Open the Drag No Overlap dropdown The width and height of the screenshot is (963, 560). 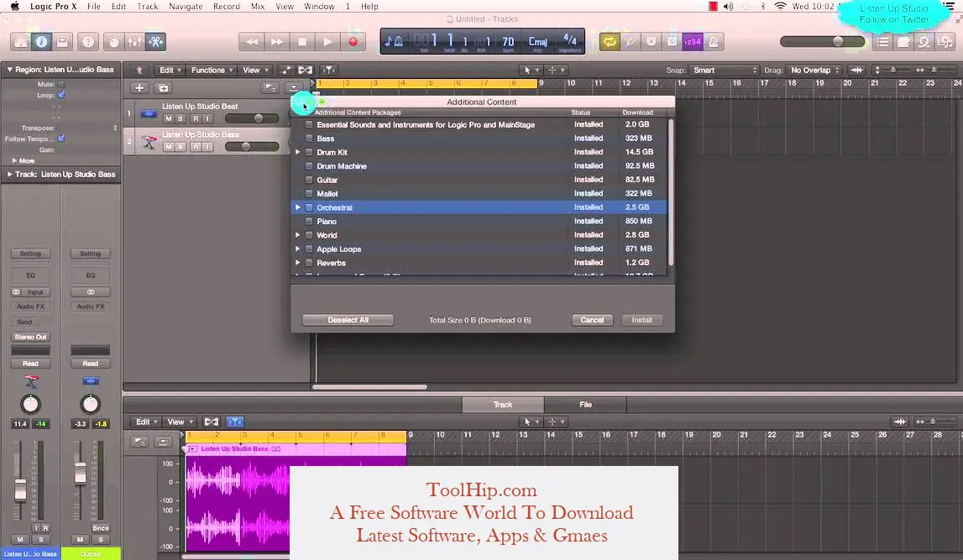(x=814, y=70)
